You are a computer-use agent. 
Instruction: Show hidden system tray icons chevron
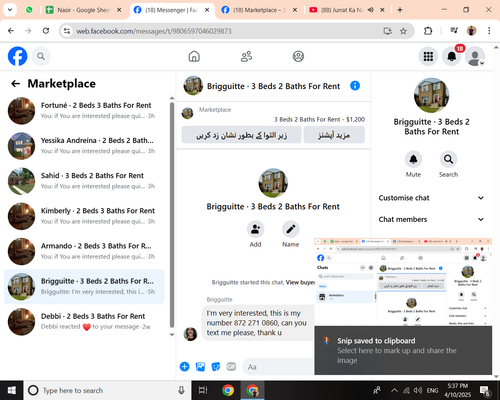pyautogui.click(x=394, y=390)
